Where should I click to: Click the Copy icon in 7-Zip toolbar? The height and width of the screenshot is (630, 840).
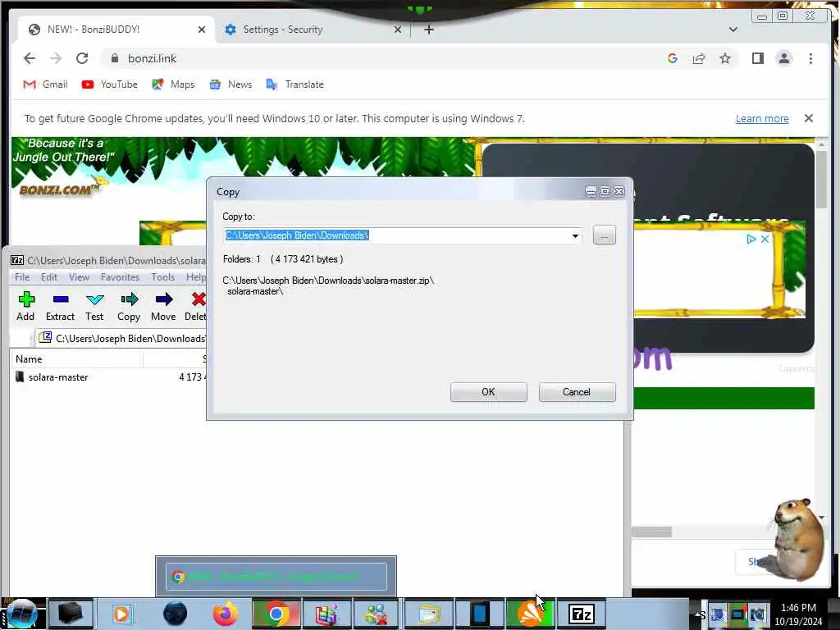pos(129,299)
